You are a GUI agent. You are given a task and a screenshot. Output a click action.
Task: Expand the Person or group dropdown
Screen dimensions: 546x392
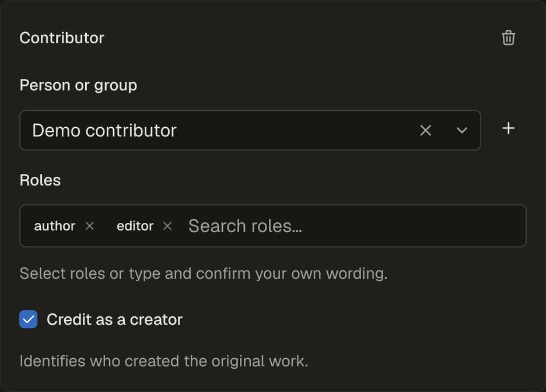pyautogui.click(x=462, y=131)
